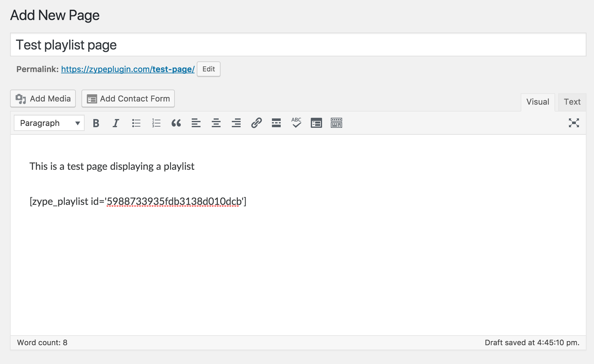The width and height of the screenshot is (594, 364).
Task: Align text left
Action: pyautogui.click(x=196, y=123)
